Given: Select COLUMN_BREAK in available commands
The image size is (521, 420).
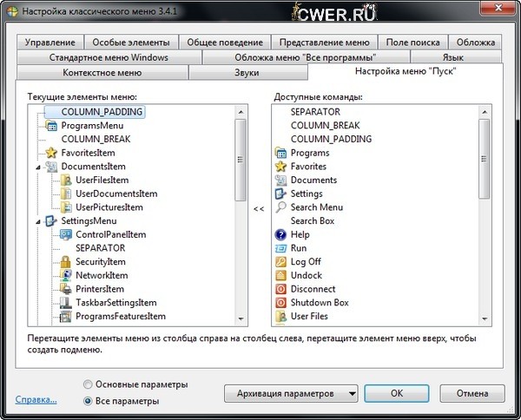Looking at the screenshot, I should pos(326,126).
